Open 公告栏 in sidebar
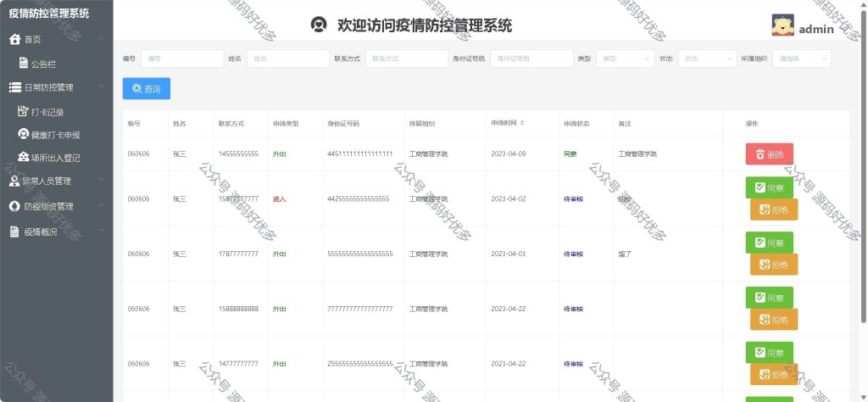The height and width of the screenshot is (402, 868). (43, 64)
